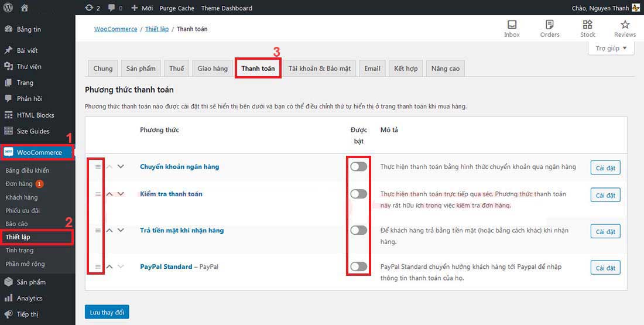
Task: Switch to the Giao hàng tab
Action: coord(212,69)
